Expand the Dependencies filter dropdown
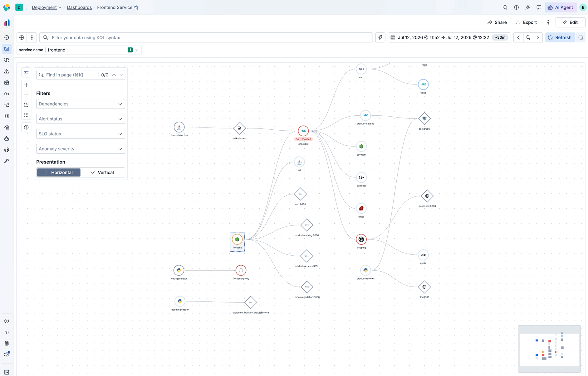Viewport: 588px width, 376px height. 81,104
